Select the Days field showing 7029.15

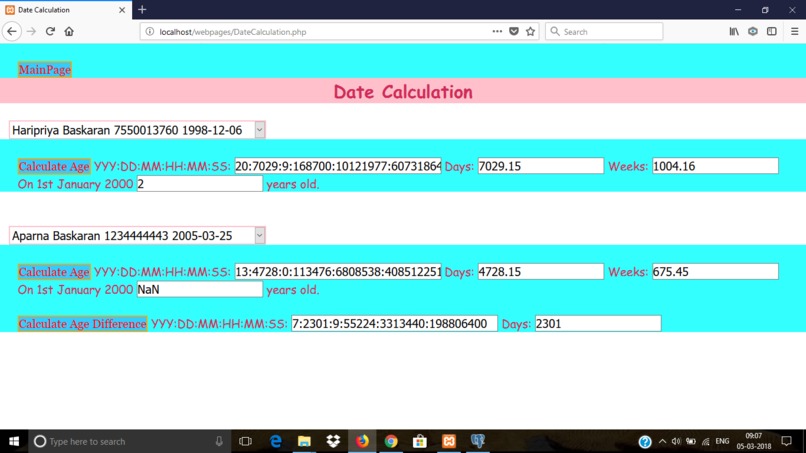(x=541, y=166)
